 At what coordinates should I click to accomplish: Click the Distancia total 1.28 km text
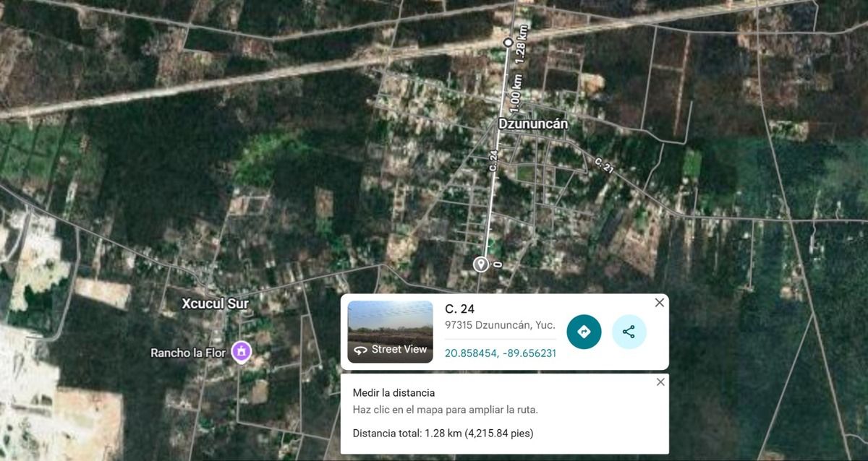[x=443, y=433]
